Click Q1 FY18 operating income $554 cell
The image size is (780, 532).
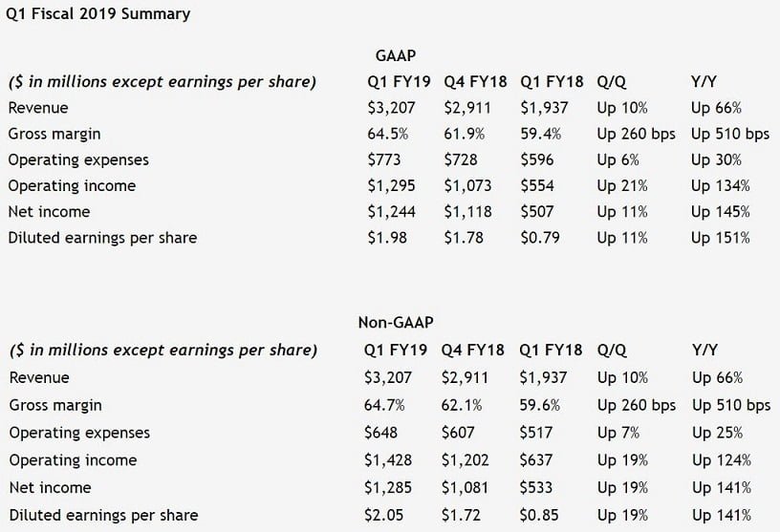pos(538,185)
